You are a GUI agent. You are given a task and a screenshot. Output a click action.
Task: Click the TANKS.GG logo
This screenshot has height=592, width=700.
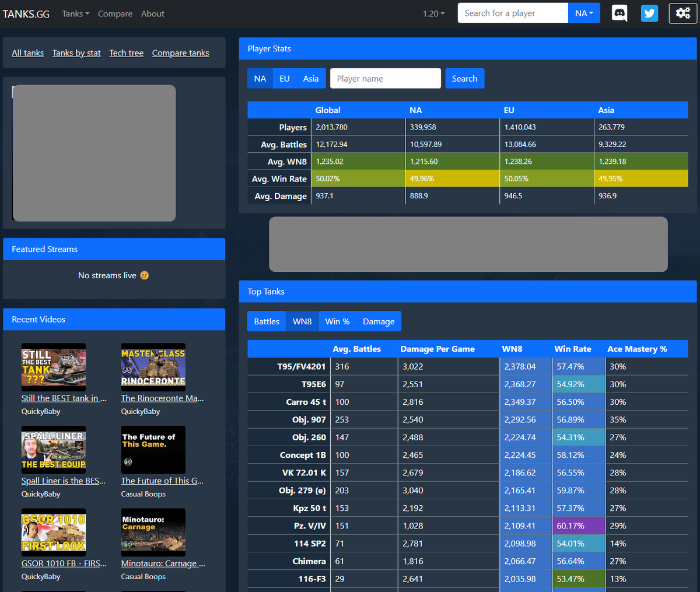point(26,13)
